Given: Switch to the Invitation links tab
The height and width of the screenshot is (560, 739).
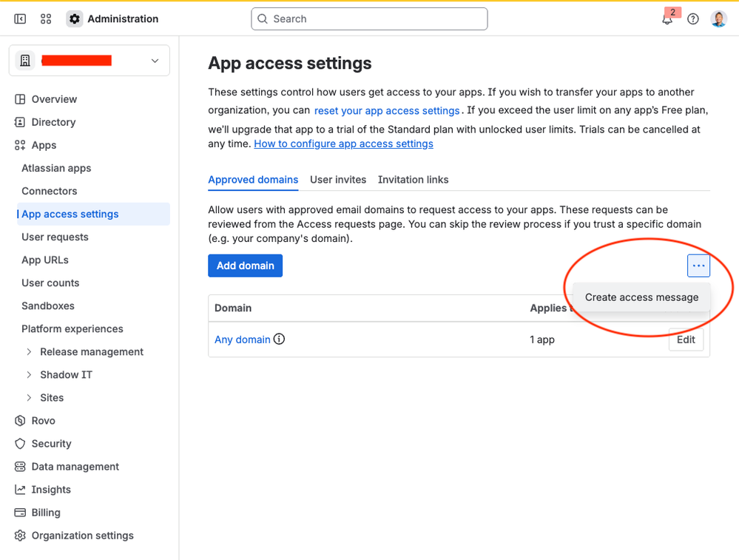Looking at the screenshot, I should coord(413,180).
